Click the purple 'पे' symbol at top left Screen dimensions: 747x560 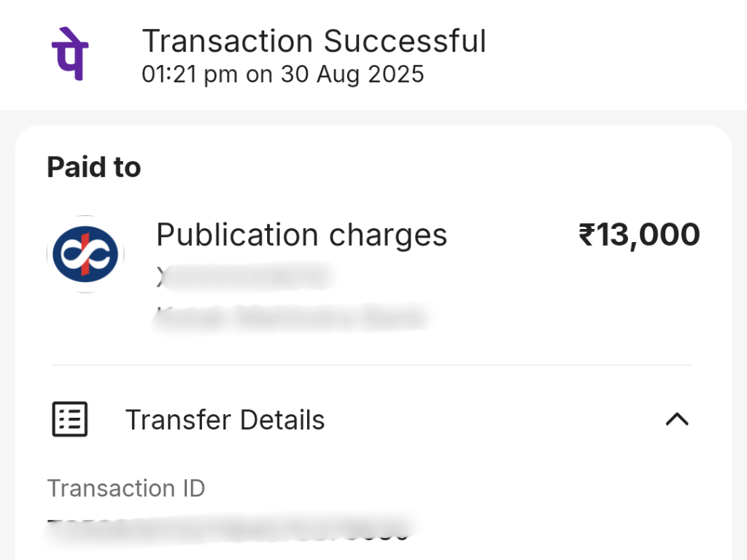(70, 53)
